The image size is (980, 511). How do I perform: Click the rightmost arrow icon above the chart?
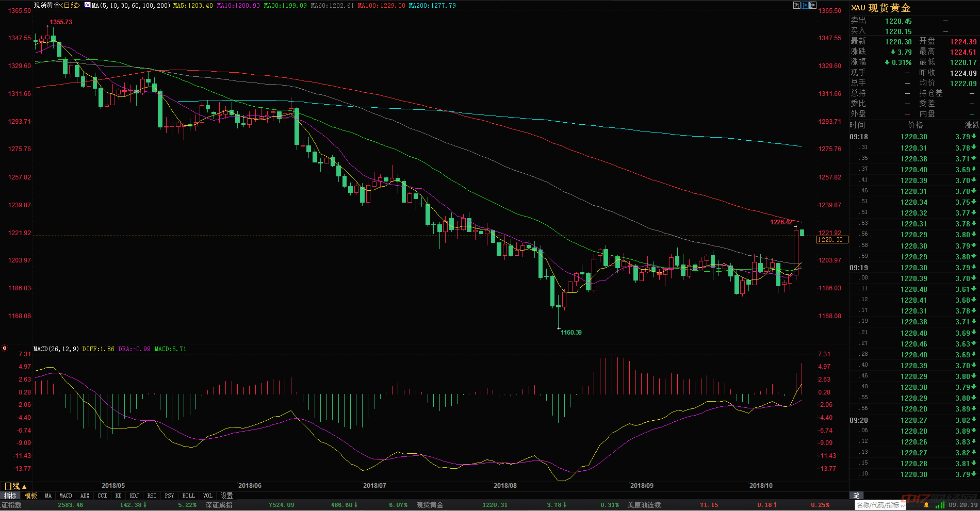(813, 5)
